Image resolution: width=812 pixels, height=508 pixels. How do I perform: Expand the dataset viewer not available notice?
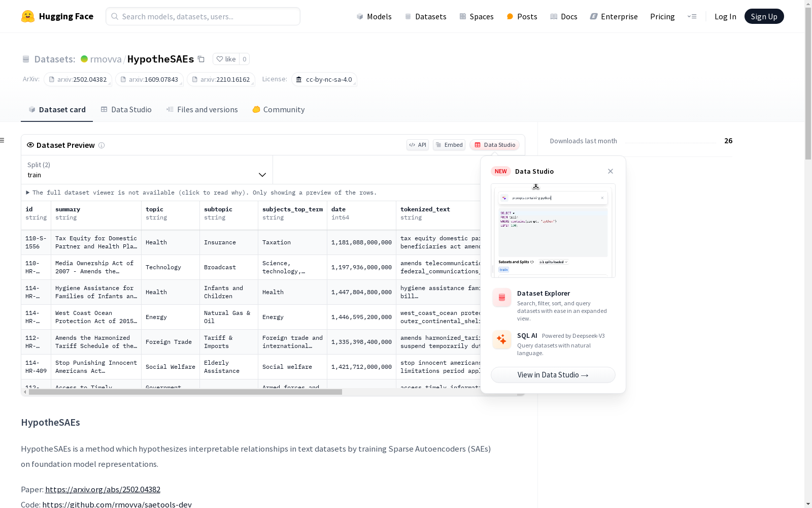[x=201, y=193]
